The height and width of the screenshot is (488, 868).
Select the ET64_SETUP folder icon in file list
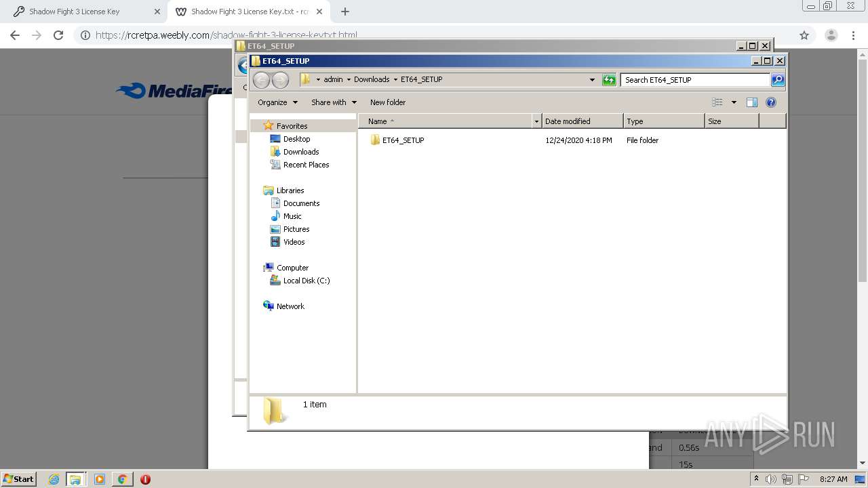point(375,140)
